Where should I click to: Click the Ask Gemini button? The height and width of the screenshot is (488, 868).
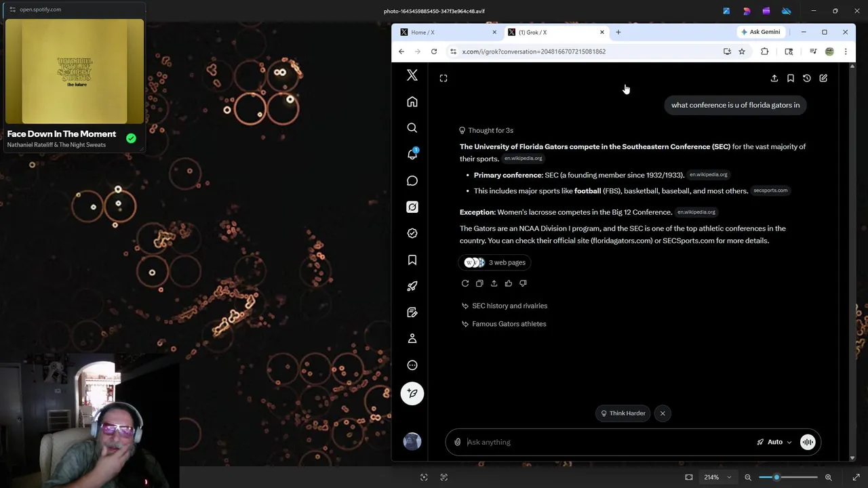tap(761, 32)
